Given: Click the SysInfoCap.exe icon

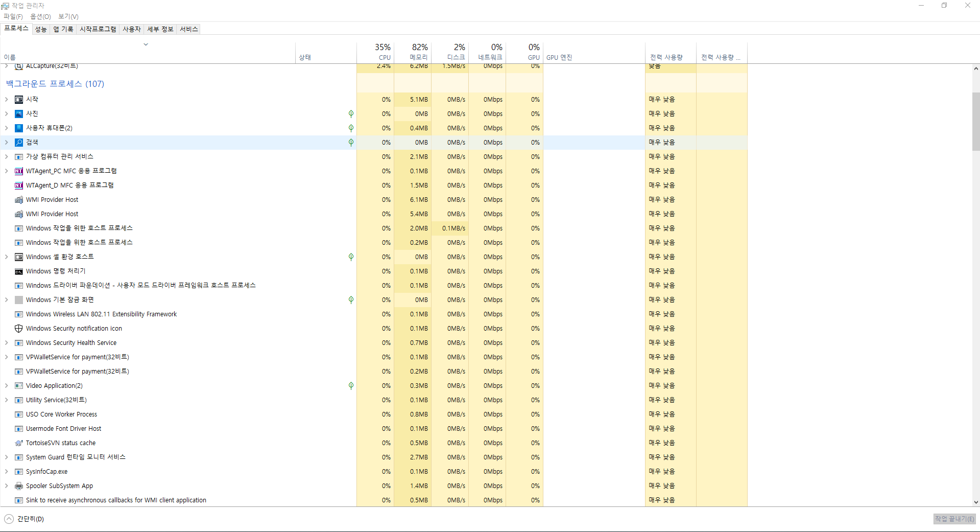Looking at the screenshot, I should point(19,472).
